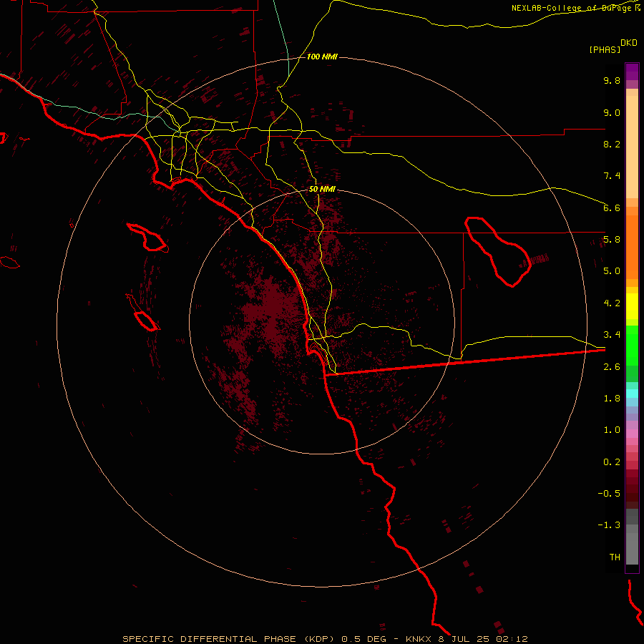Click the 1.0 value on the scale

pyautogui.click(x=612, y=430)
